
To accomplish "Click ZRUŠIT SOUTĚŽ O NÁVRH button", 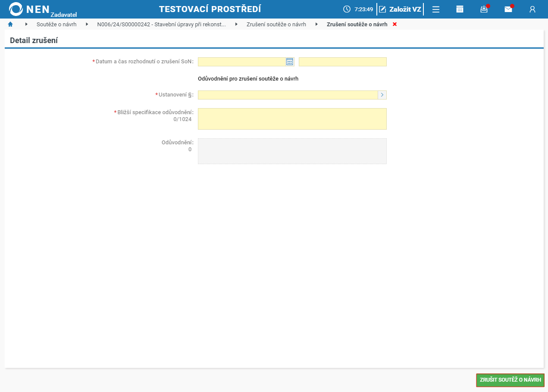I will click(x=510, y=380).
